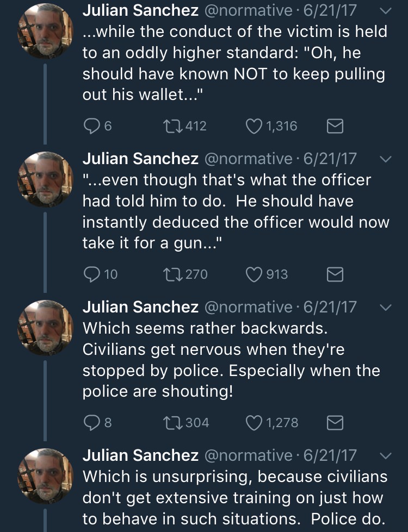Expand options on the "Which is unsurprising" tweet

385,455
